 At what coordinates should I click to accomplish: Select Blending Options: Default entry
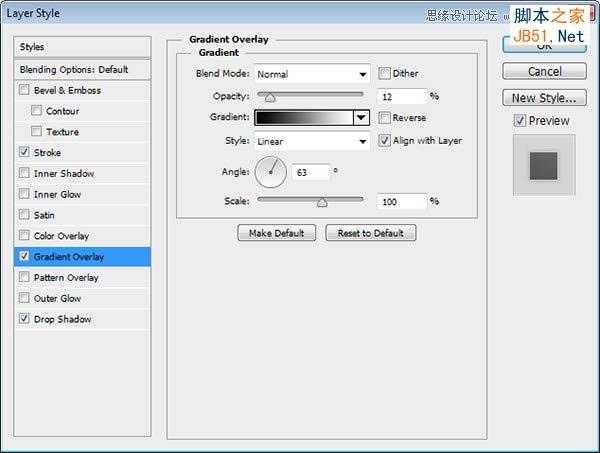pos(84,70)
